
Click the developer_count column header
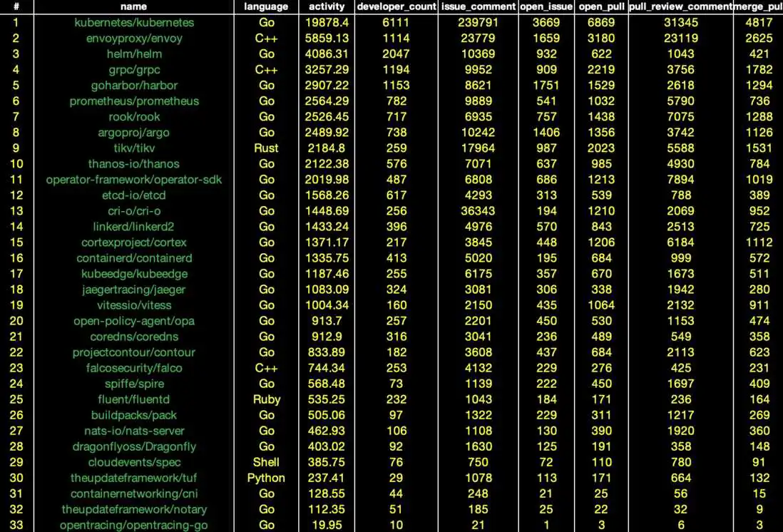point(396,6)
